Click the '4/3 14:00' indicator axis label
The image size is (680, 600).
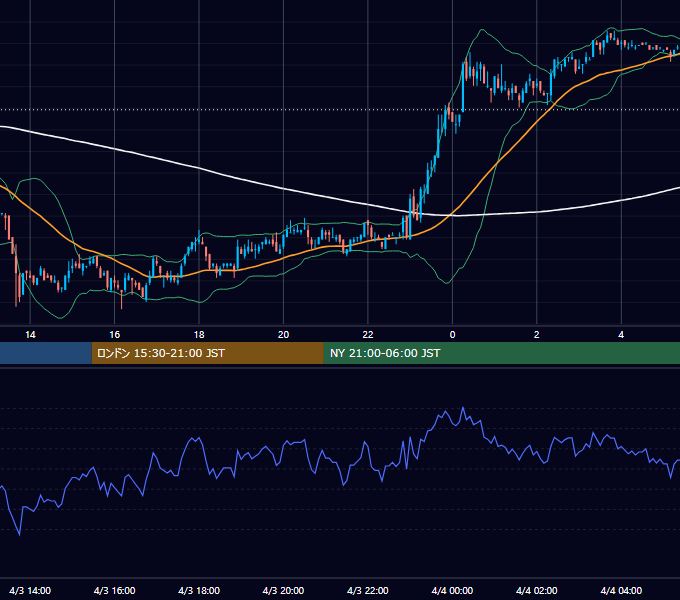(x=30, y=590)
